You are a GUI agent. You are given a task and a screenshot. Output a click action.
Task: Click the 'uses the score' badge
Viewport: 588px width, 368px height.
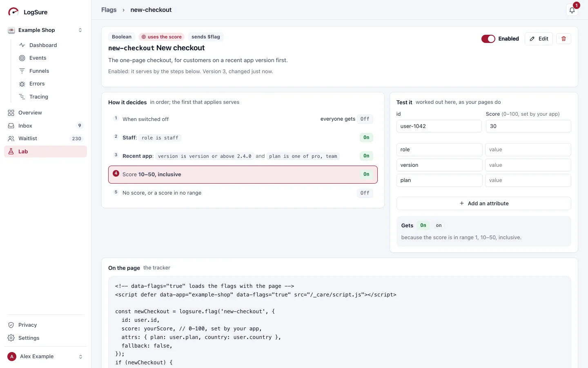point(161,37)
